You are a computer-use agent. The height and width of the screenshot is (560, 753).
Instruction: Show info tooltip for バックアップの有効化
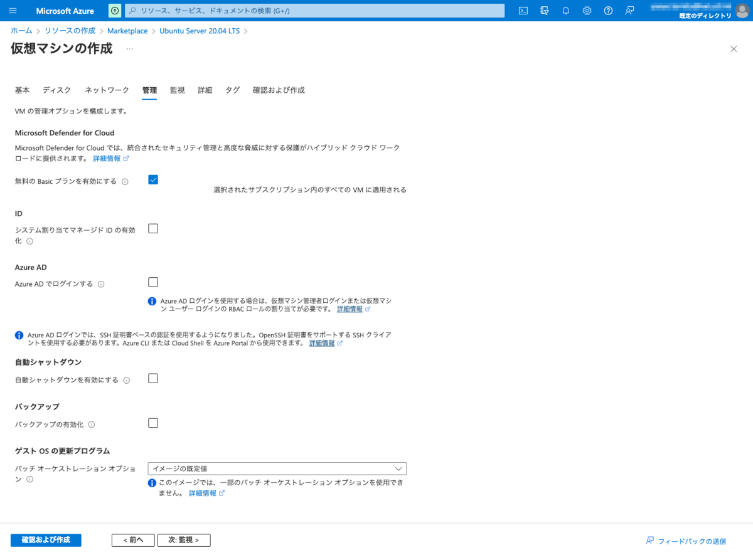click(x=92, y=425)
